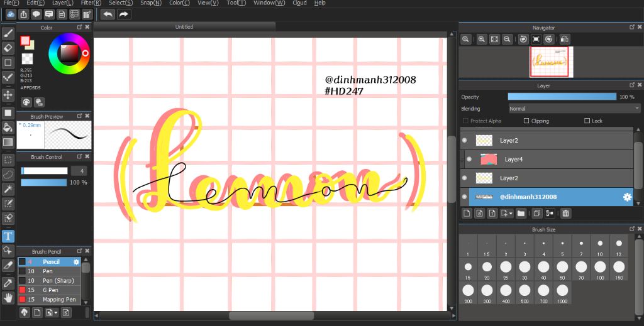Hide the @dinhmanh312008 layer

[465, 197]
